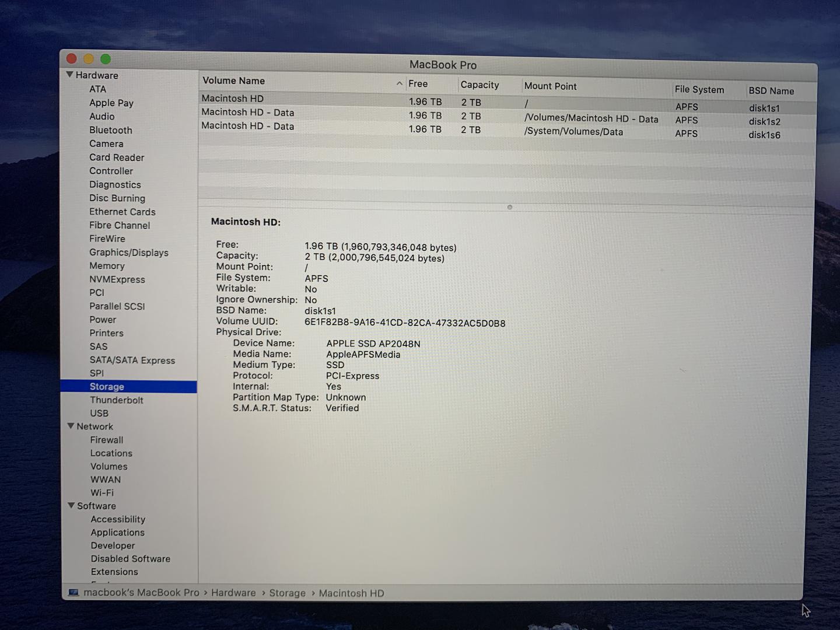Collapse the Software section triangle
This screenshot has width=840, height=630.
pos(71,505)
